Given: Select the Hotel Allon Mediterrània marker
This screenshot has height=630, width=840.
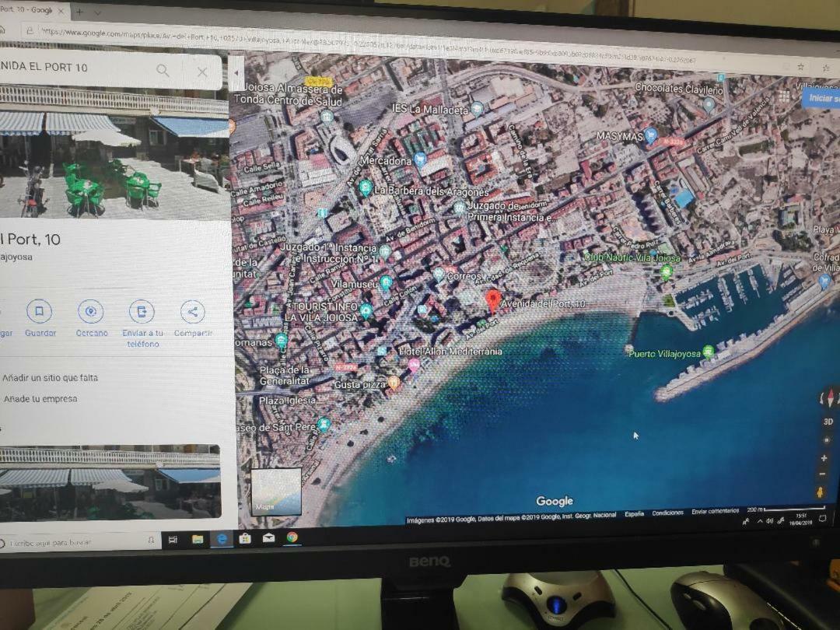Looking at the screenshot, I should click(x=414, y=365).
